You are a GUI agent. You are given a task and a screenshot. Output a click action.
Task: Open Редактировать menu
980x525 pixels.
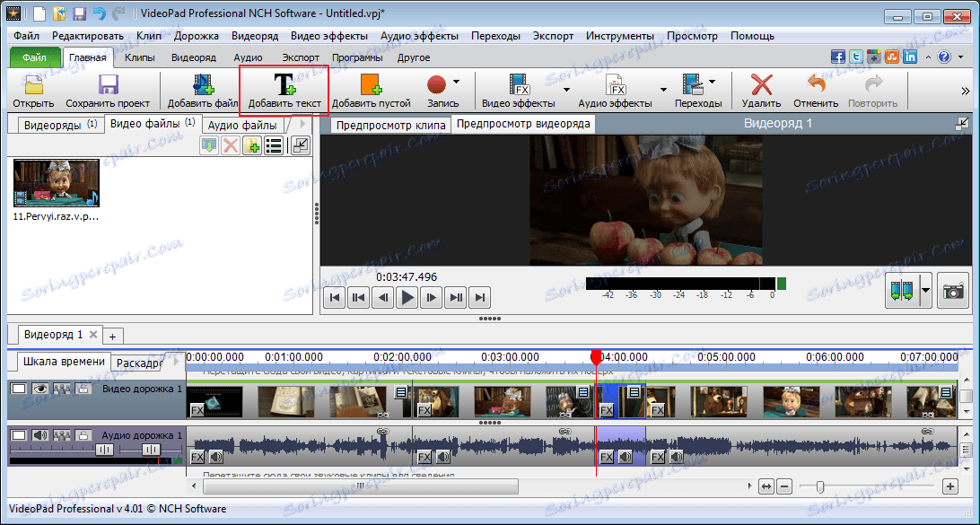[x=88, y=36]
